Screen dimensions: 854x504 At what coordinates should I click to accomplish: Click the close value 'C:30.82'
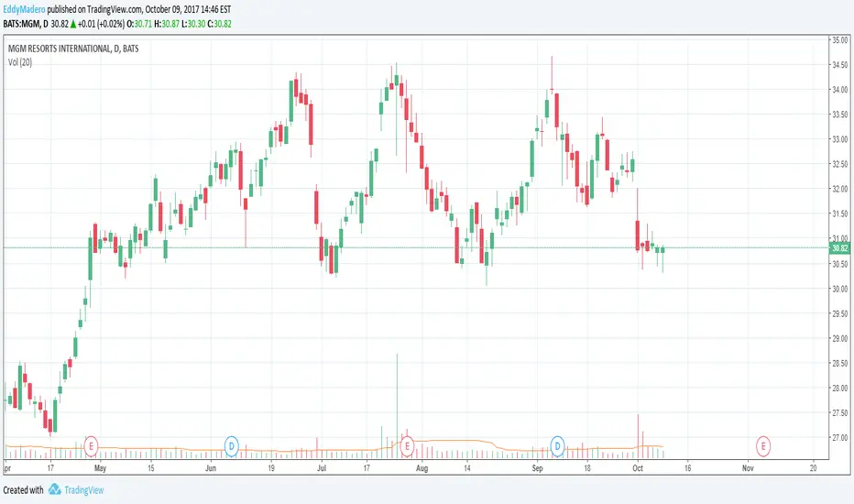coord(220,24)
